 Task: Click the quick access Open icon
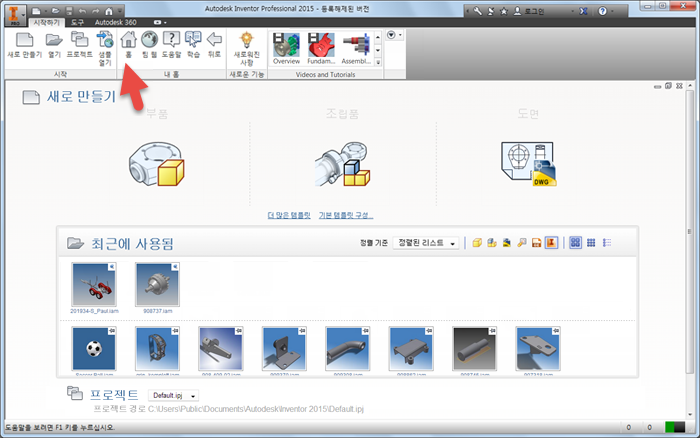click(55, 11)
